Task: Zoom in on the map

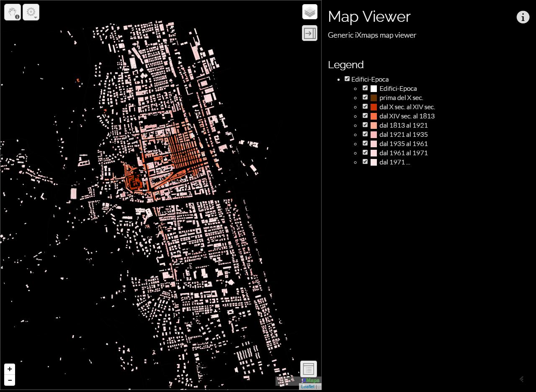Action: (x=10, y=369)
